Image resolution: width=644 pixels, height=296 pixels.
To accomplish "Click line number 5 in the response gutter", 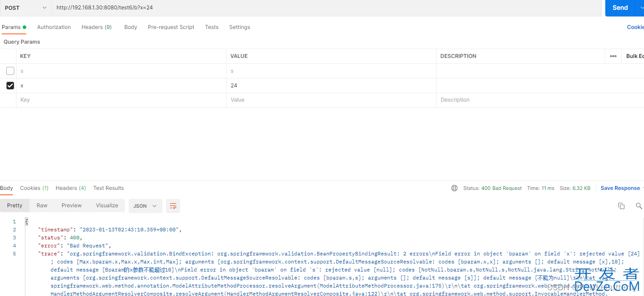I will [14, 254].
